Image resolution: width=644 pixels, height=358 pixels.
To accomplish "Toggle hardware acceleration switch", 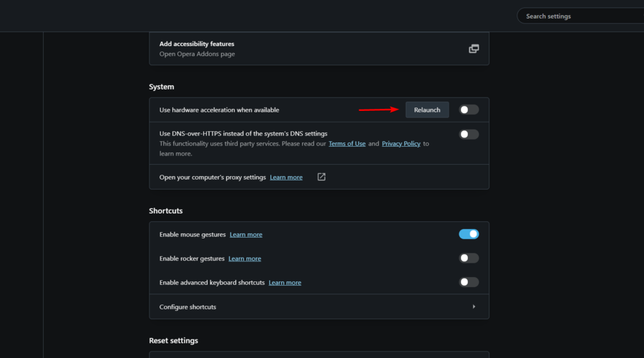I will point(469,110).
